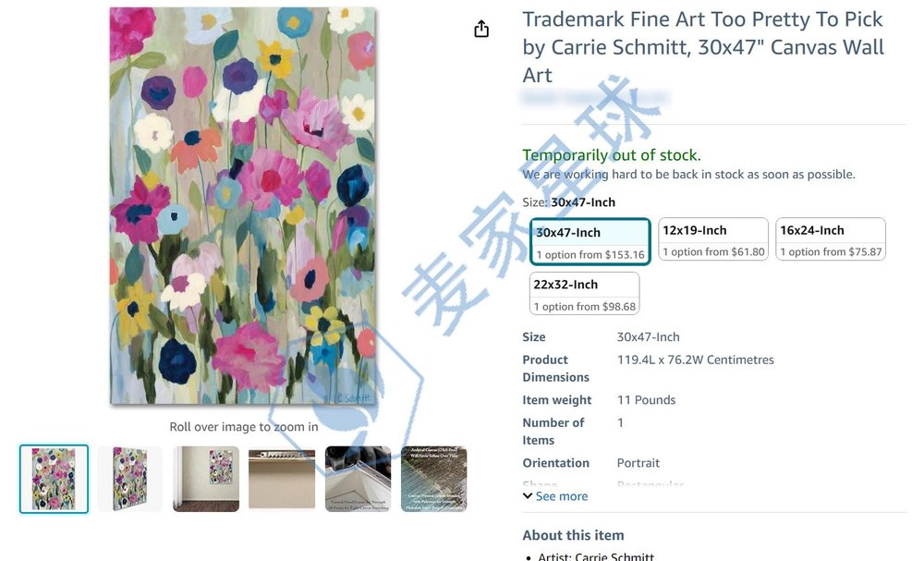
Task: Click the See more chevron arrow
Action: pyautogui.click(x=528, y=496)
